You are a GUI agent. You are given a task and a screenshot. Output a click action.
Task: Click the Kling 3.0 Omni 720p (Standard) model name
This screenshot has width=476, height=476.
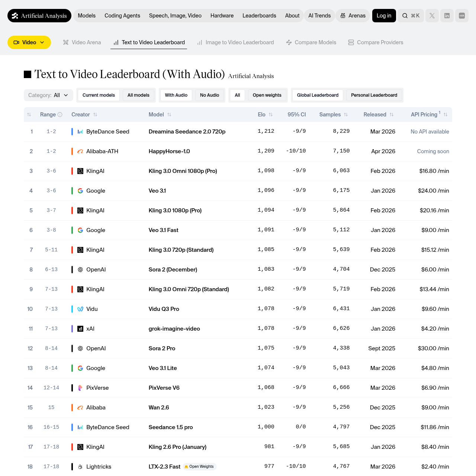point(189,289)
